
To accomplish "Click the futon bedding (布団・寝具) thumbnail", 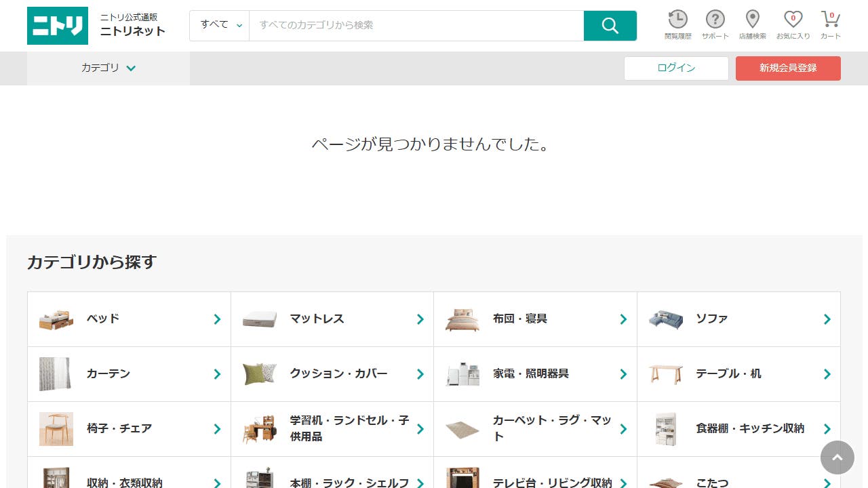I will pyautogui.click(x=462, y=319).
